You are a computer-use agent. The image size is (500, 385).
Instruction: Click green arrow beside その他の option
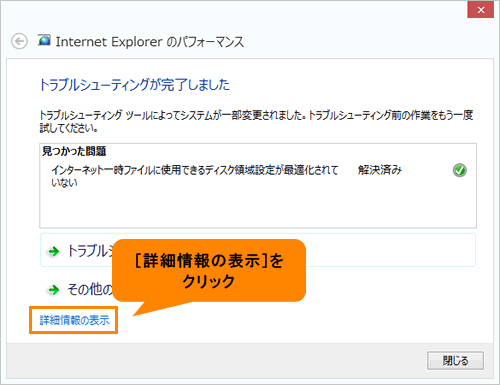53,290
